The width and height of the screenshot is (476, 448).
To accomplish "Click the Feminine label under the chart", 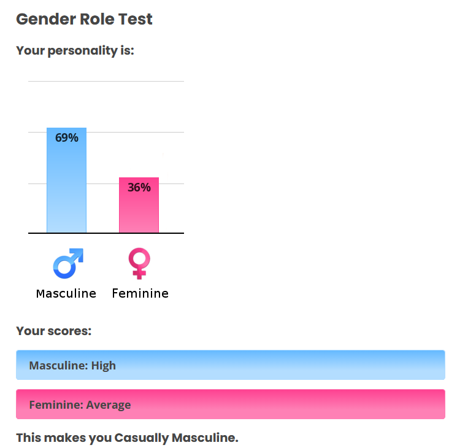I will click(x=140, y=293).
